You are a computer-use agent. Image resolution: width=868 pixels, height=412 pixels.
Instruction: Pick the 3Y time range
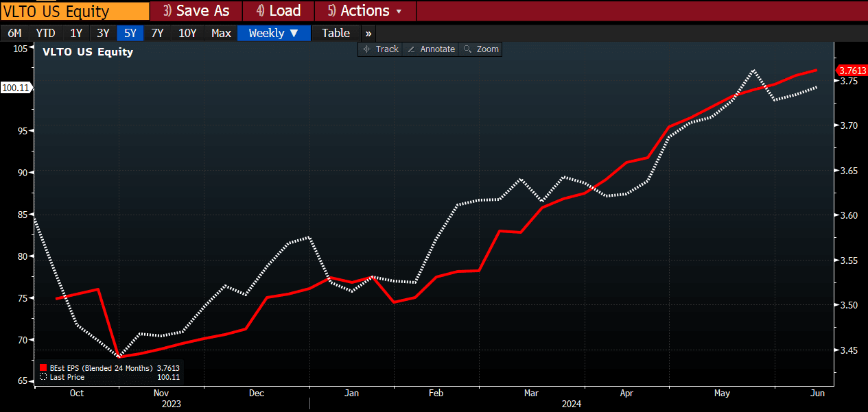[103, 33]
